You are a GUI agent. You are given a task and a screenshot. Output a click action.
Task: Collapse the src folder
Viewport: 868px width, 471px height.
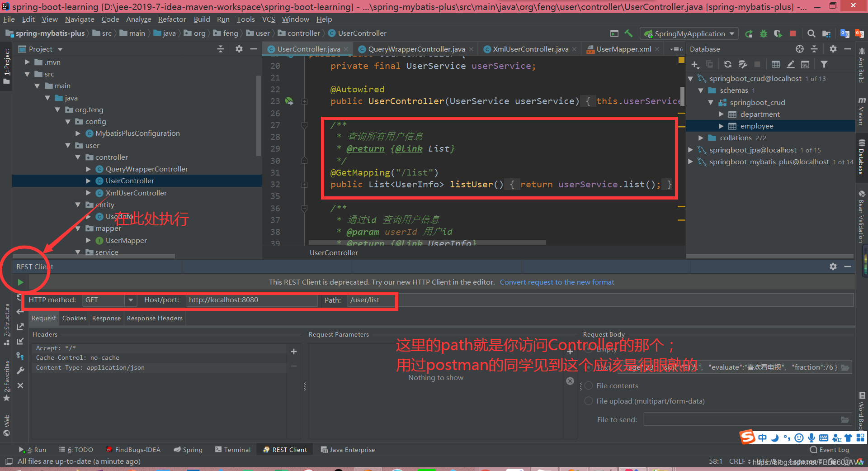coord(27,74)
